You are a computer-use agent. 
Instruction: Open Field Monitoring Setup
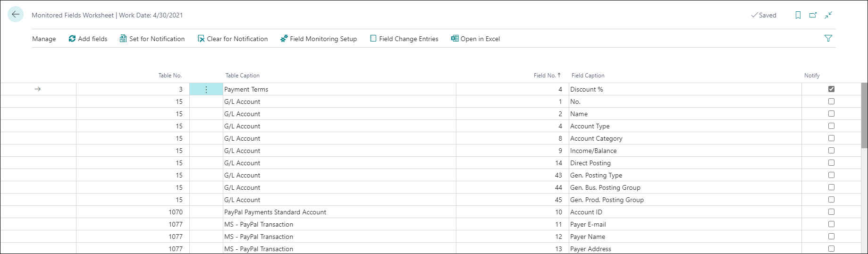(323, 39)
